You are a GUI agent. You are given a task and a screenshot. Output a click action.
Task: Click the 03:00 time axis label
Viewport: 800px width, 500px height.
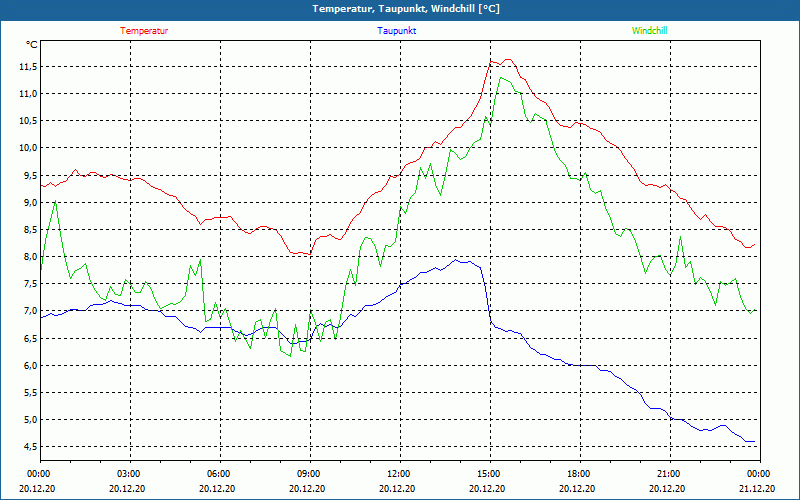(128, 474)
